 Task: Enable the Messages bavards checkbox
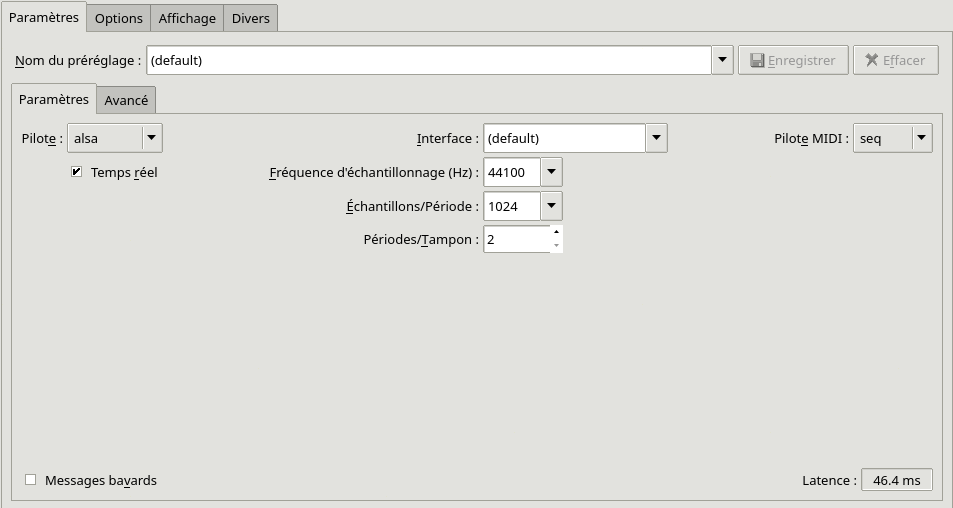tap(31, 480)
